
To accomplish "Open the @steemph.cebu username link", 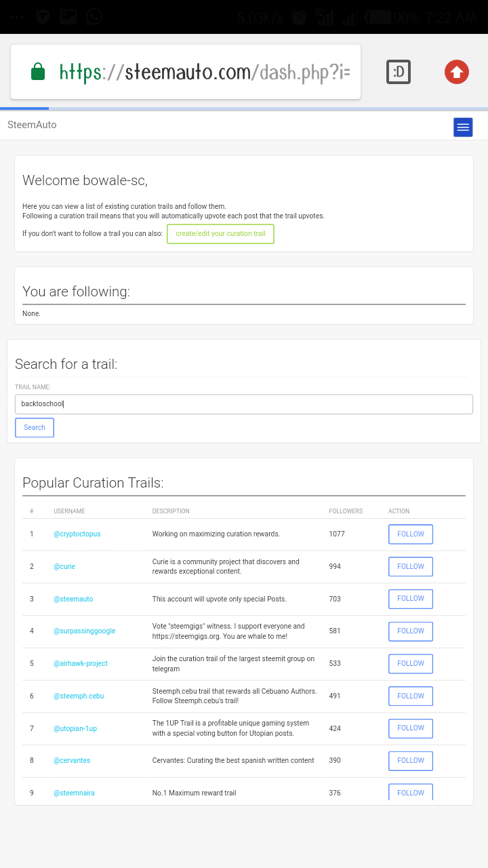I will (x=79, y=696).
